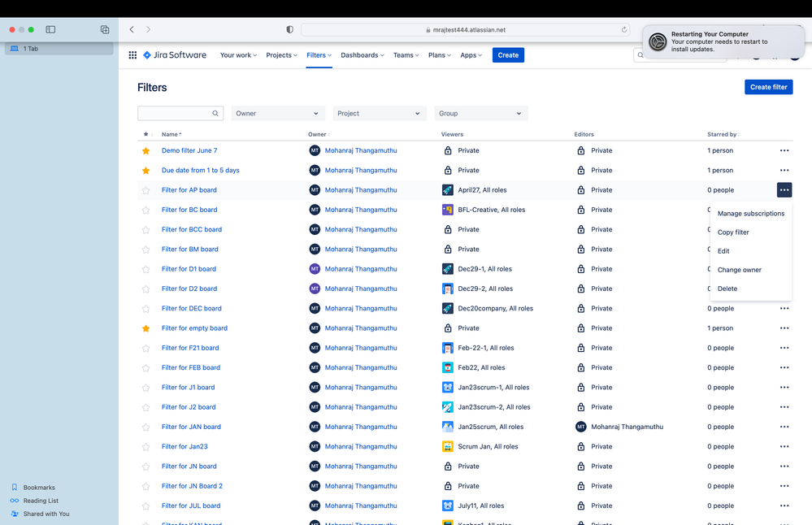This screenshot has width=812, height=525.
Task: Open the Owner dropdown
Action: click(x=276, y=113)
